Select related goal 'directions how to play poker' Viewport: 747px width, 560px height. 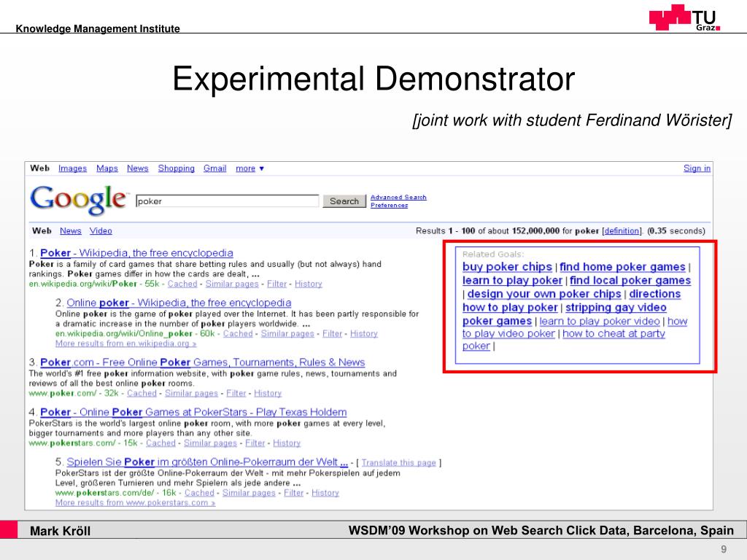pyautogui.click(x=510, y=308)
